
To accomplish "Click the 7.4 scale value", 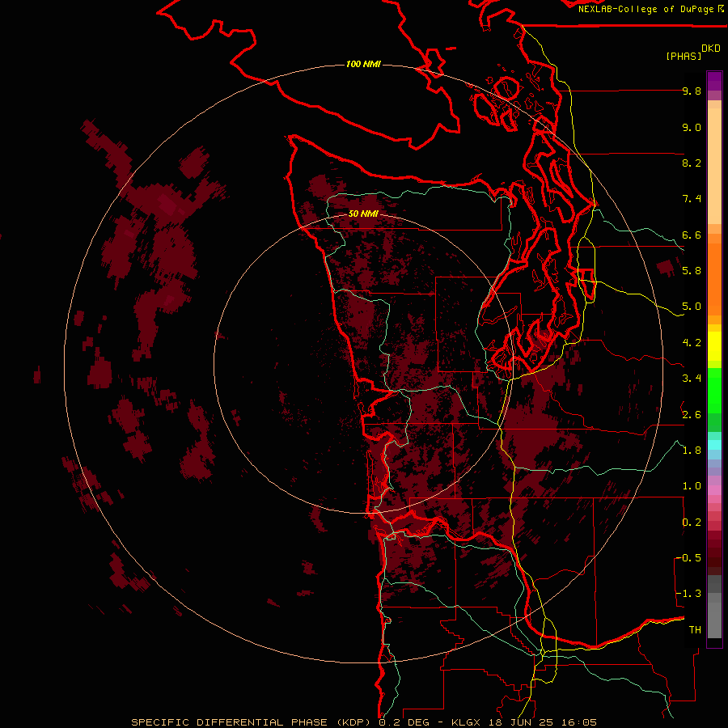I will [692, 199].
